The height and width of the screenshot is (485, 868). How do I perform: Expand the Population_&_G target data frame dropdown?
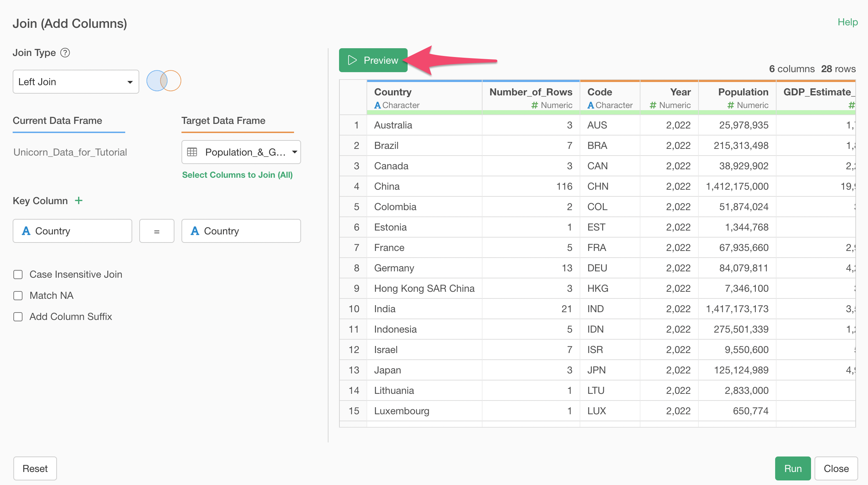(x=241, y=152)
